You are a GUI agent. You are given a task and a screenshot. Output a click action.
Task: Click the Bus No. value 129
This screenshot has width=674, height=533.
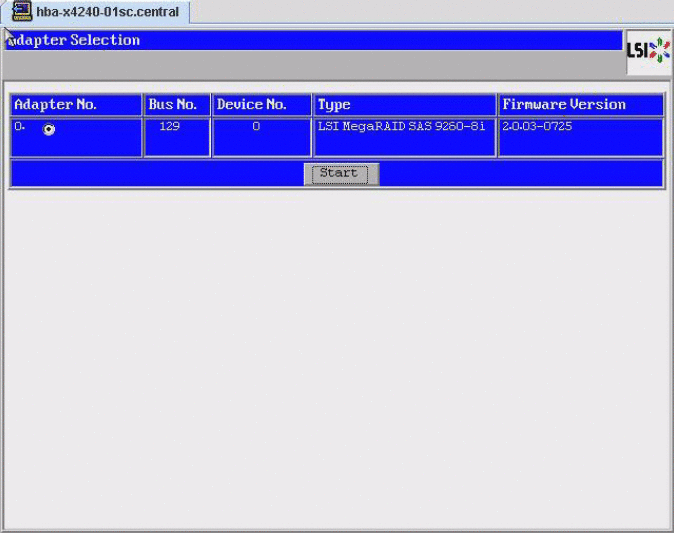click(x=169, y=126)
